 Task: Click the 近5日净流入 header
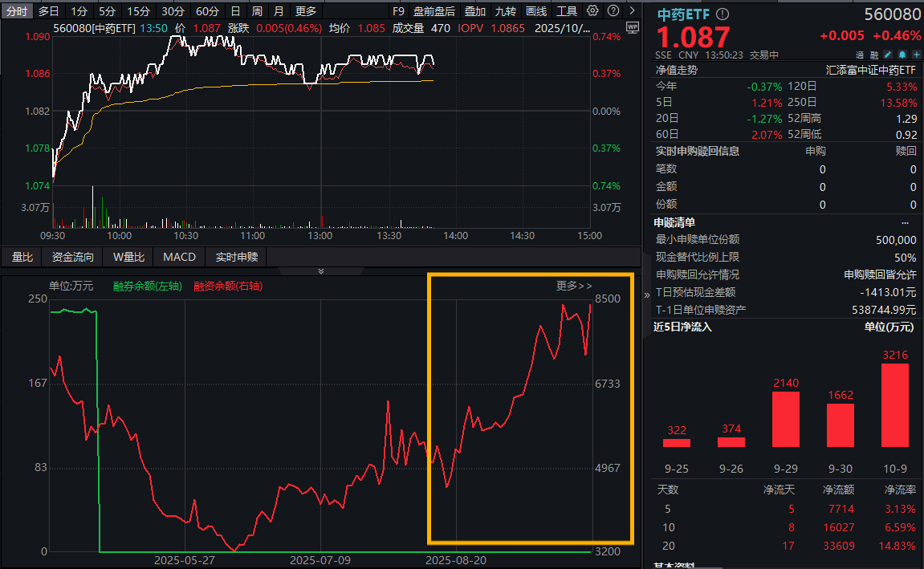coord(682,327)
